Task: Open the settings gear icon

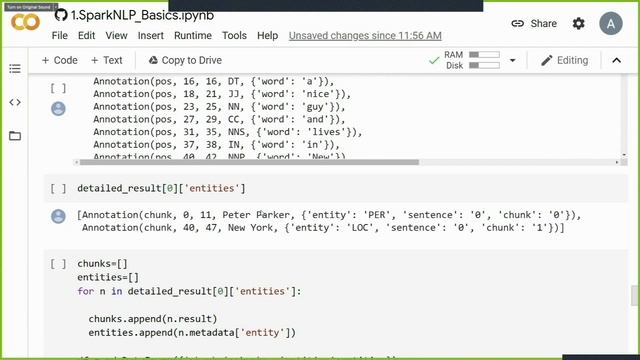Action: [x=578, y=24]
